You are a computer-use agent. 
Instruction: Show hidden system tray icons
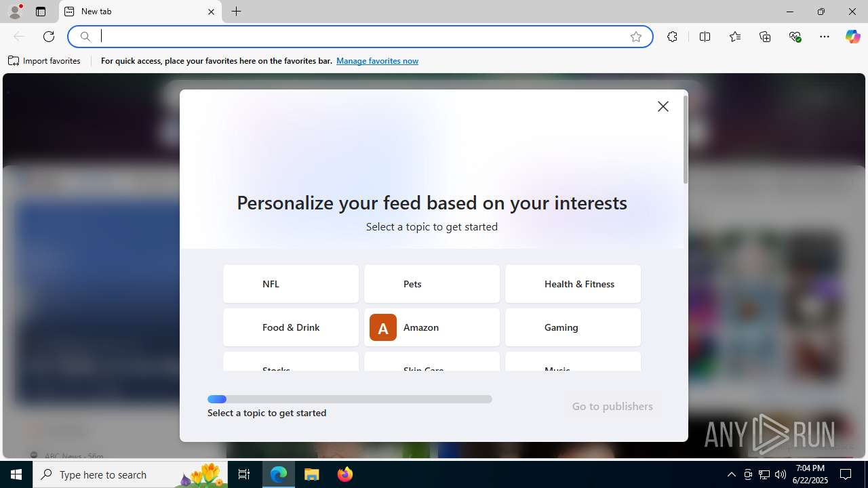[731, 474]
